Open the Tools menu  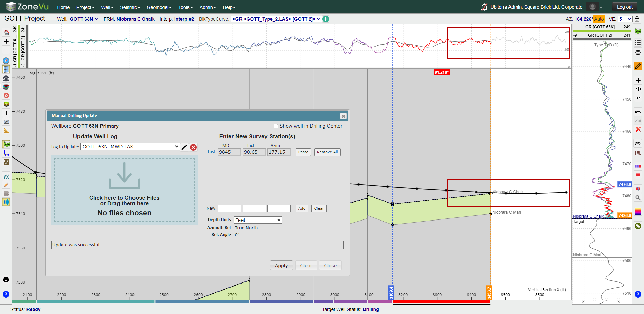coord(185,7)
